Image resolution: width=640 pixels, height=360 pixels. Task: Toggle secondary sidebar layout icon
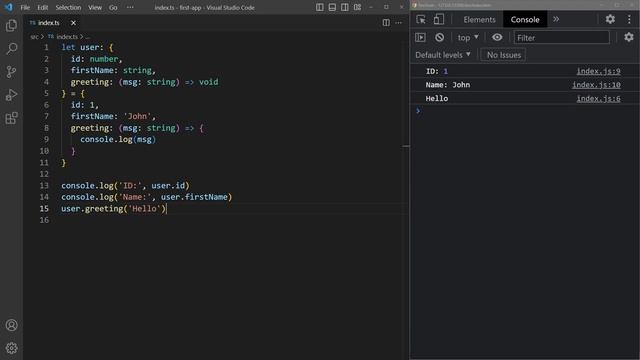345,7
